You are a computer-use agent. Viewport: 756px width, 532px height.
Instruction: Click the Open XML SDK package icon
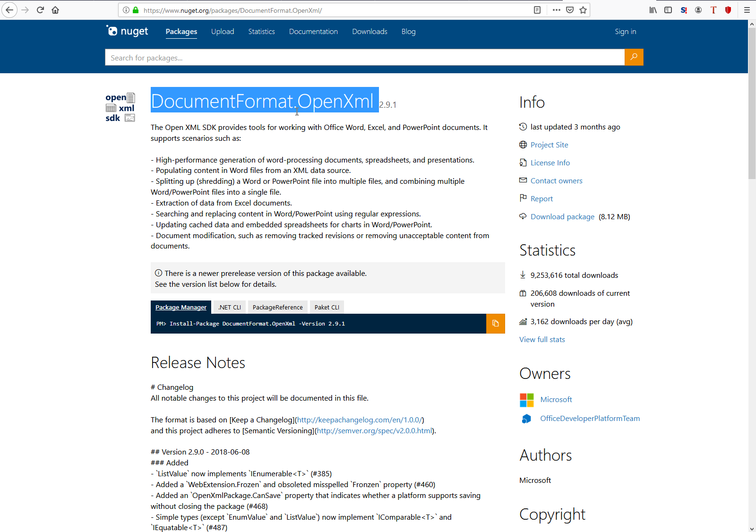coord(120,108)
